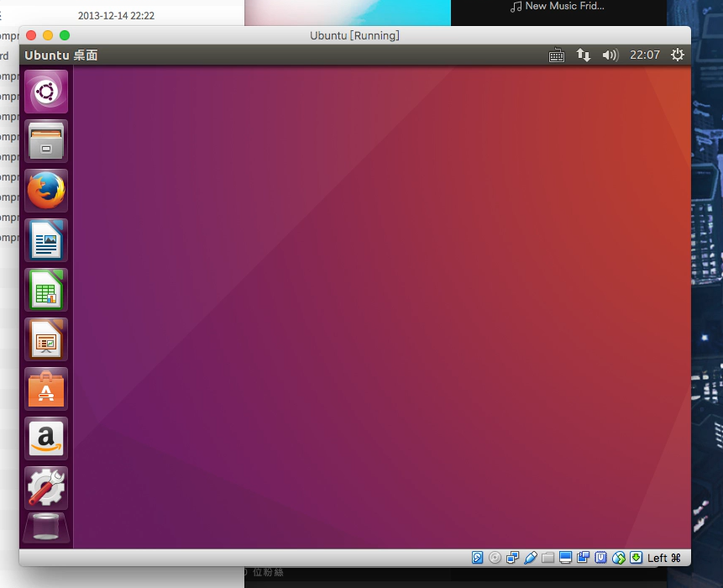
Task: Click VirtualBox mouse integration globe icon
Action: [x=619, y=558]
